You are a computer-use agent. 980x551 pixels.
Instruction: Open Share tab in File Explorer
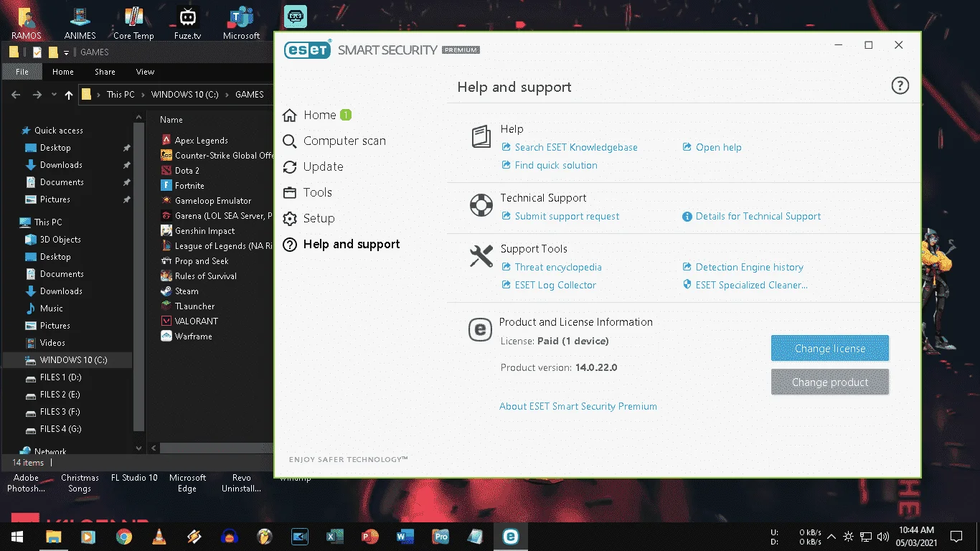pos(105,72)
